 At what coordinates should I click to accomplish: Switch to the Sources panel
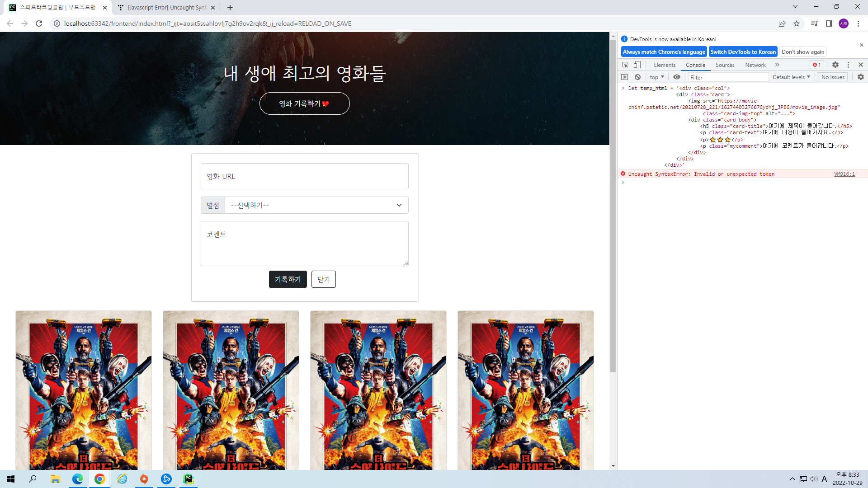point(725,65)
